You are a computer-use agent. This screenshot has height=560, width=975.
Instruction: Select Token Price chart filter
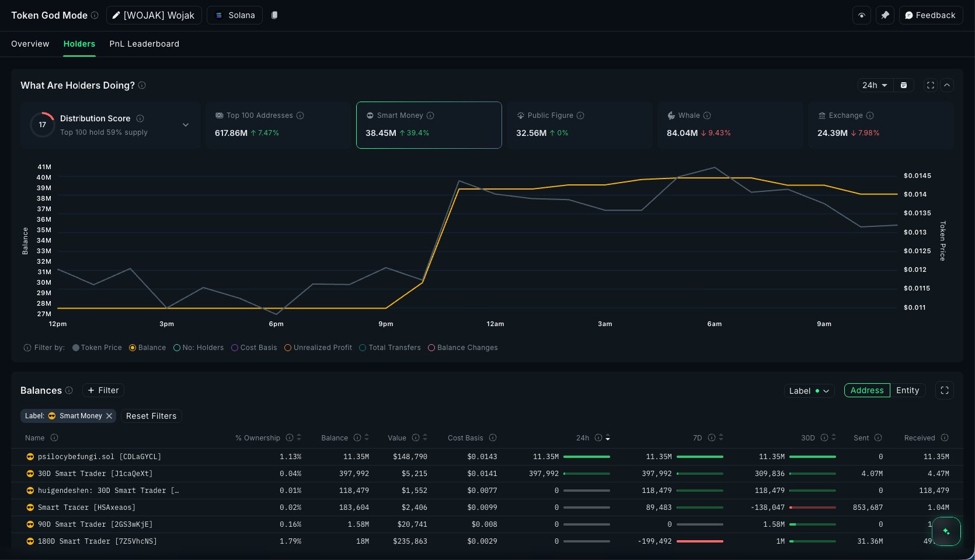pyautogui.click(x=76, y=348)
